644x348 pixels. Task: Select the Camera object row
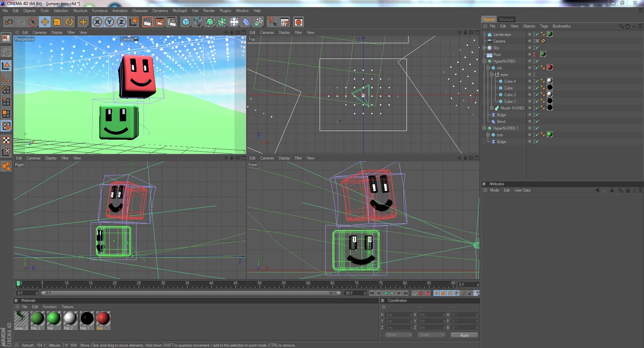[499, 41]
